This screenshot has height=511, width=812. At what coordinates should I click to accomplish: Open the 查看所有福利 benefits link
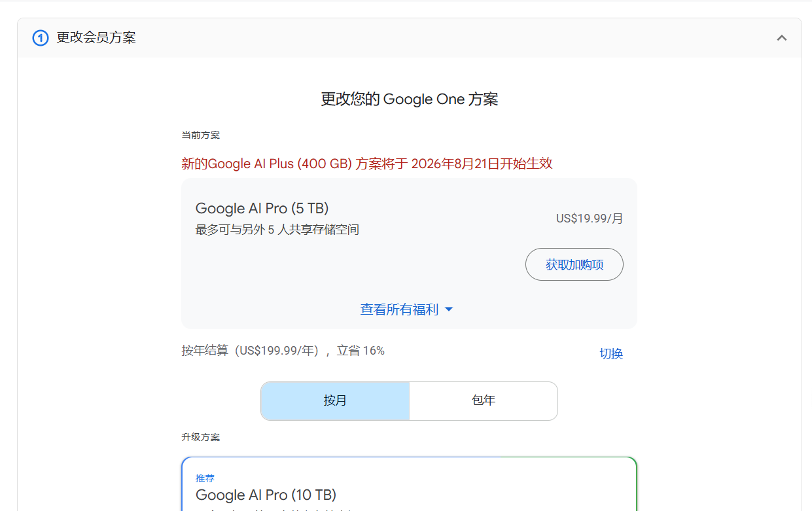coord(399,309)
